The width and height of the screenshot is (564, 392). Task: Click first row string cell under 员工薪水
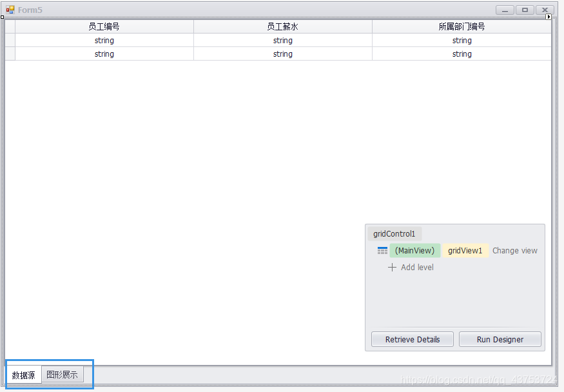[283, 40]
